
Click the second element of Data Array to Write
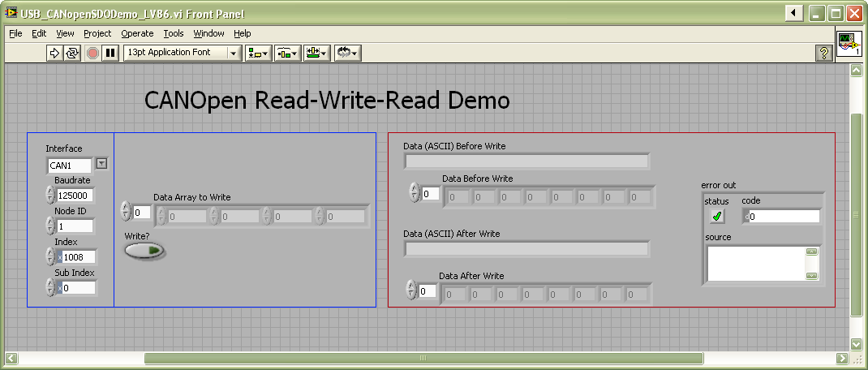pyautogui.click(x=239, y=217)
